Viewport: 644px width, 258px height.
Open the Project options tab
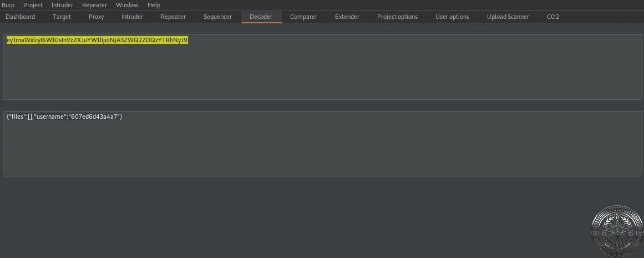pos(397,17)
